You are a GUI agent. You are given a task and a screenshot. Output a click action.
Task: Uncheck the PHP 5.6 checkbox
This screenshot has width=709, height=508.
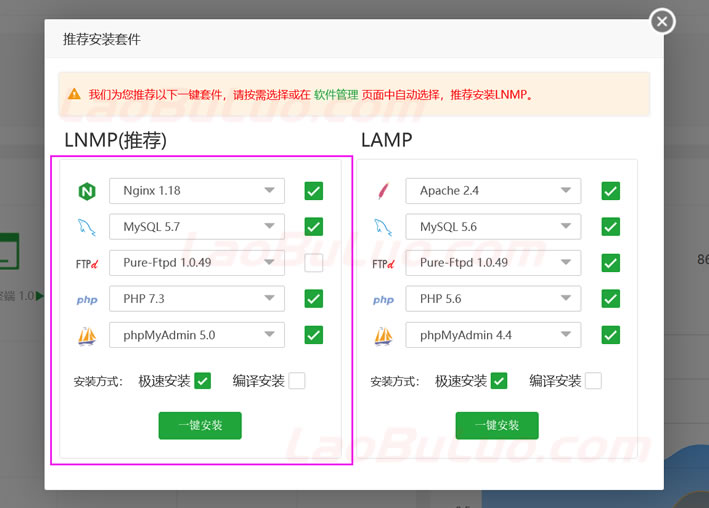610,299
